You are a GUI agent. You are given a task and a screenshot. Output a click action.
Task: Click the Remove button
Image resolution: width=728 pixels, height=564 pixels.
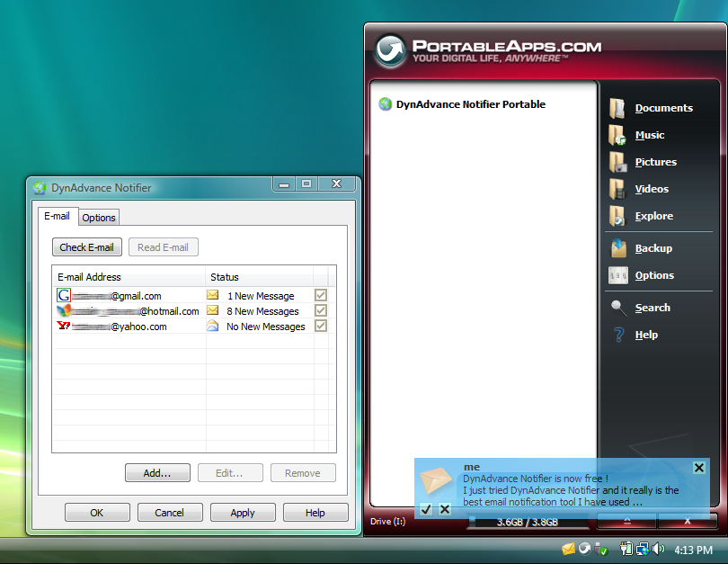[x=303, y=473]
